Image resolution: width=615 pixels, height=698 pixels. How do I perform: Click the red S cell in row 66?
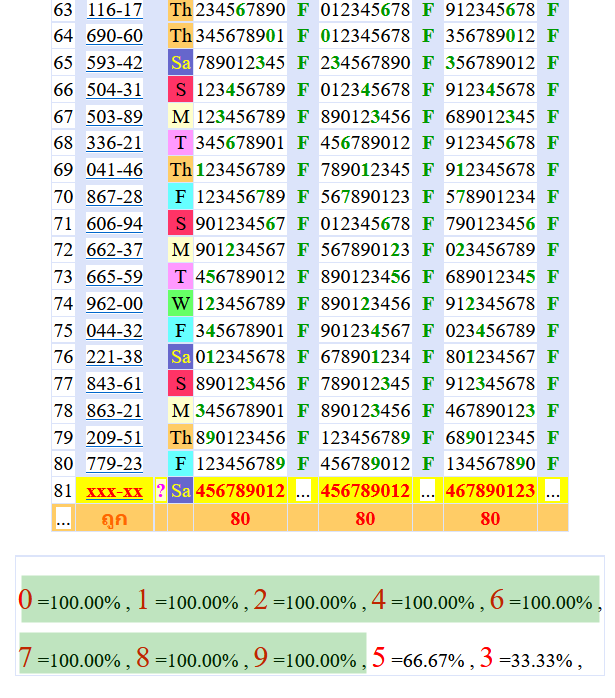coord(180,89)
